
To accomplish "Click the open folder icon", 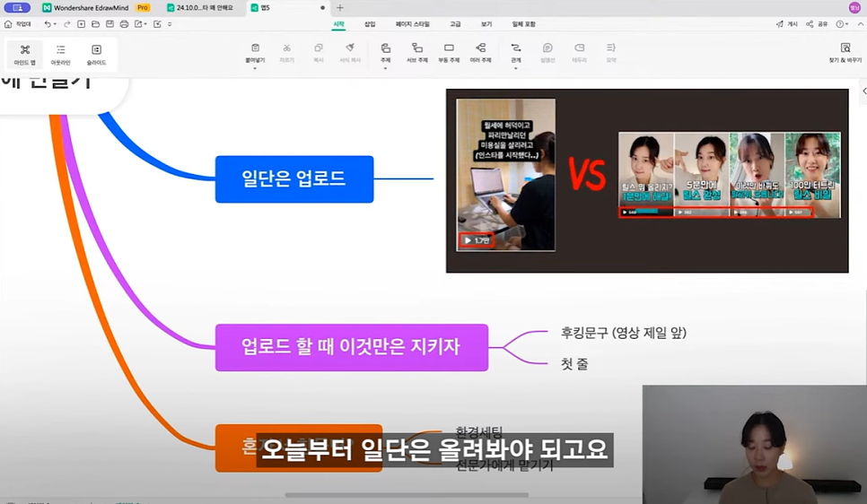I will pyautogui.click(x=96, y=24).
